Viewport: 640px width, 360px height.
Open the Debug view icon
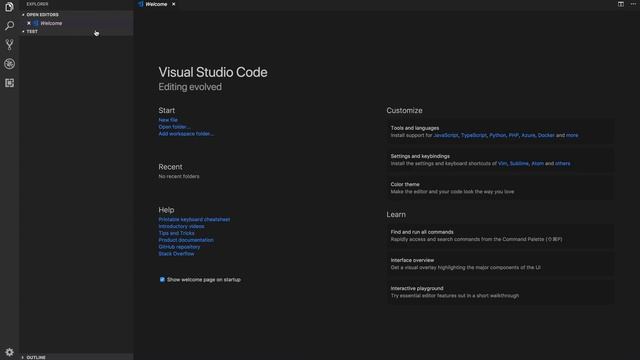[9, 64]
